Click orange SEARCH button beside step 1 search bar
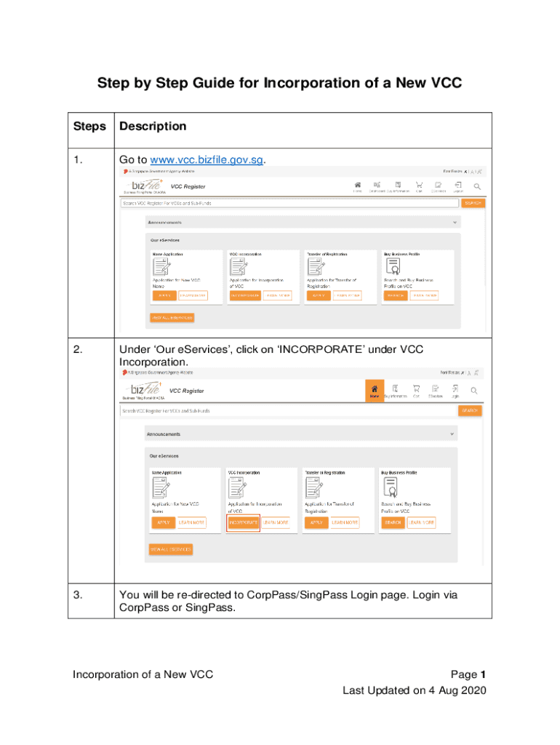Screen dimensions: 560x745 tap(473, 203)
